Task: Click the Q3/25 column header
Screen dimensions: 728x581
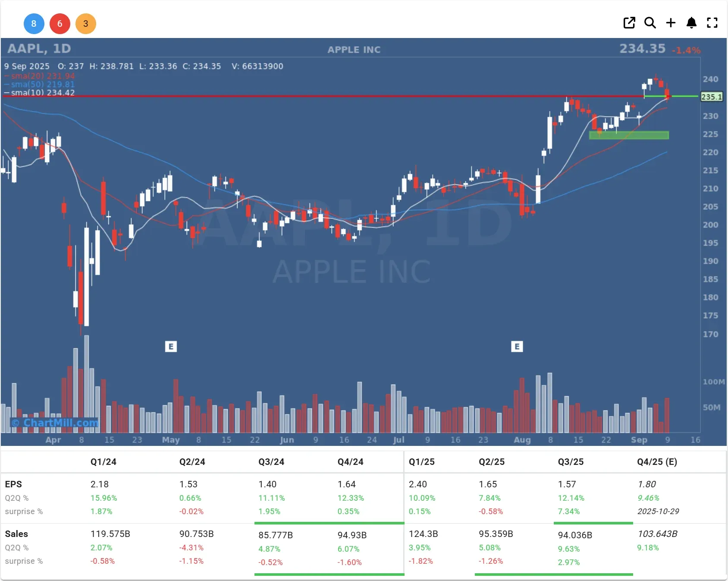Action: pyautogui.click(x=571, y=462)
